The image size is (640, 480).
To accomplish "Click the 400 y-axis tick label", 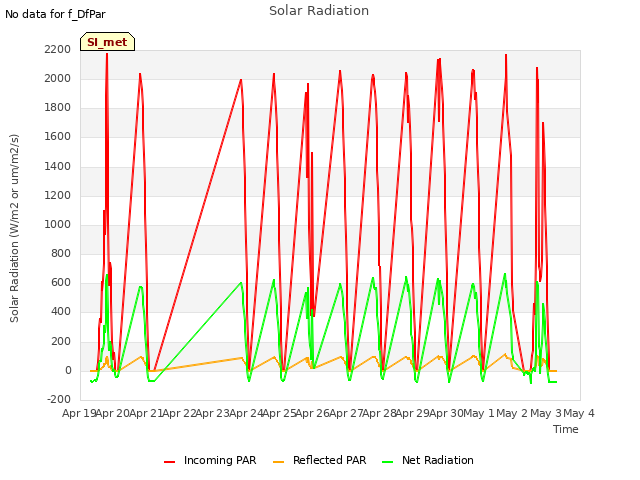I will [x=61, y=312].
